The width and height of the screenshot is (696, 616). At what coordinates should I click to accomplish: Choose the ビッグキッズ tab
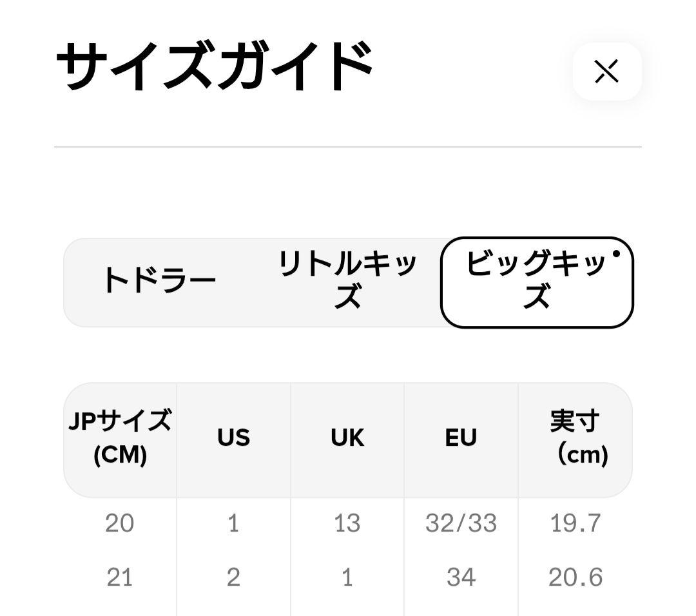(x=536, y=282)
